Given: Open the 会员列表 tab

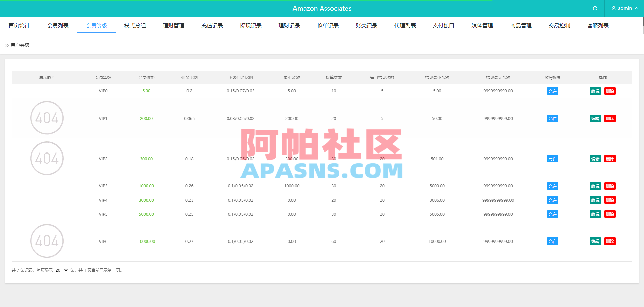Looking at the screenshot, I should 57,25.
